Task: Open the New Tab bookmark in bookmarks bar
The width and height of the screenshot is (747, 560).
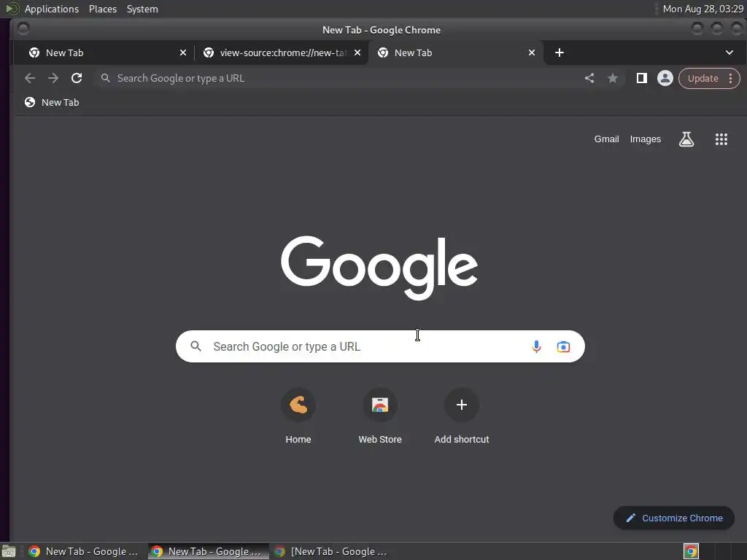Action: tap(52, 102)
